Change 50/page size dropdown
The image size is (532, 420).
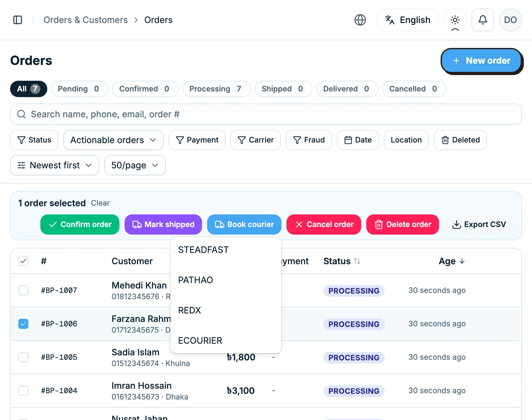point(135,165)
